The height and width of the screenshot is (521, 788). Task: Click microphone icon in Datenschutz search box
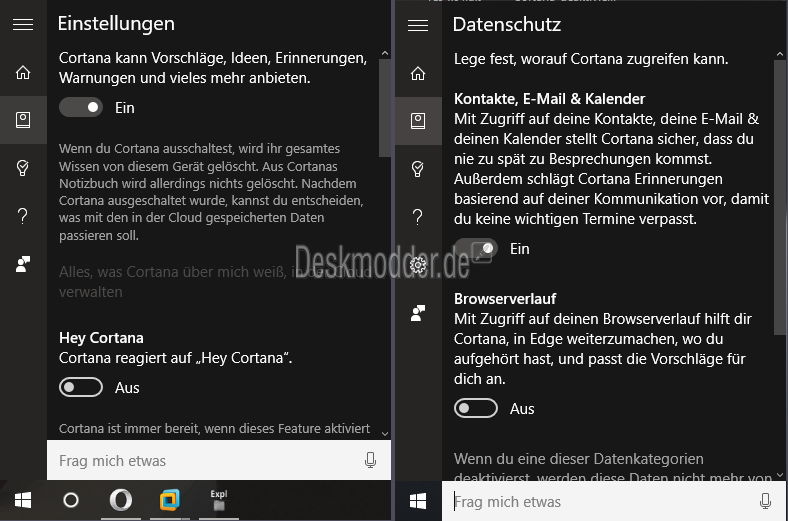(766, 502)
